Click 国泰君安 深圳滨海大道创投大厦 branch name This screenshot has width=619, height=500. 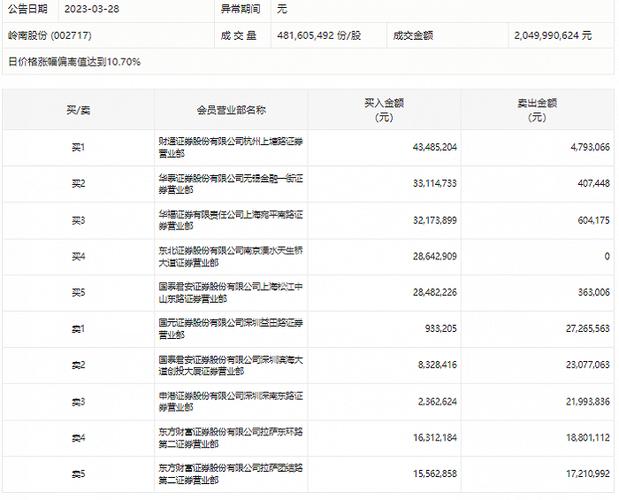(231, 365)
